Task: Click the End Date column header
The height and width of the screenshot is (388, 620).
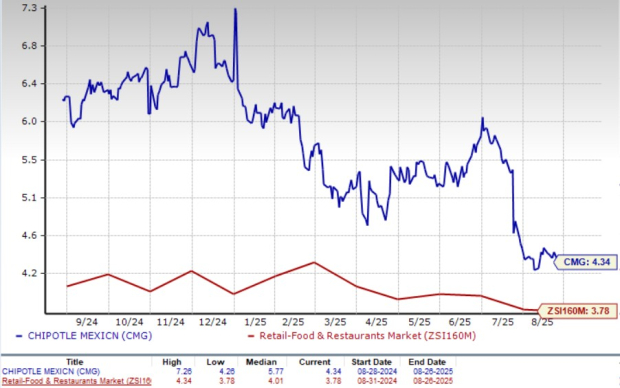Action: (x=427, y=362)
